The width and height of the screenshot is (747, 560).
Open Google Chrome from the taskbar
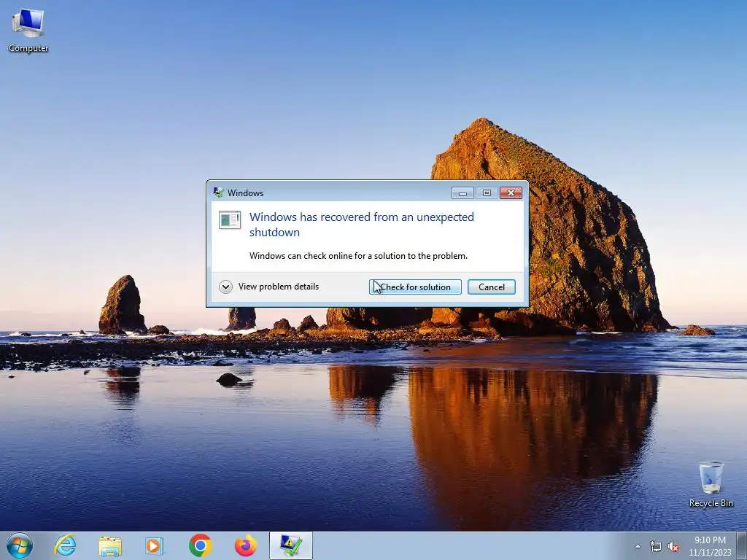[x=200, y=545]
